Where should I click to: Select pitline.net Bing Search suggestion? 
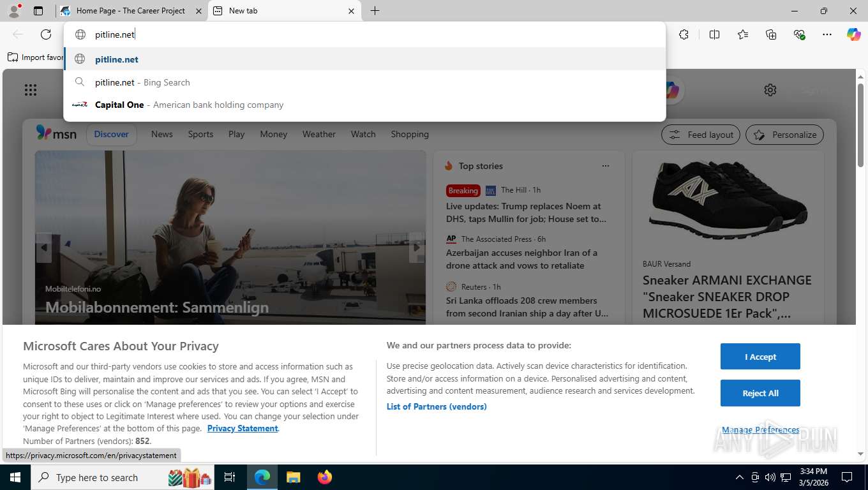364,82
